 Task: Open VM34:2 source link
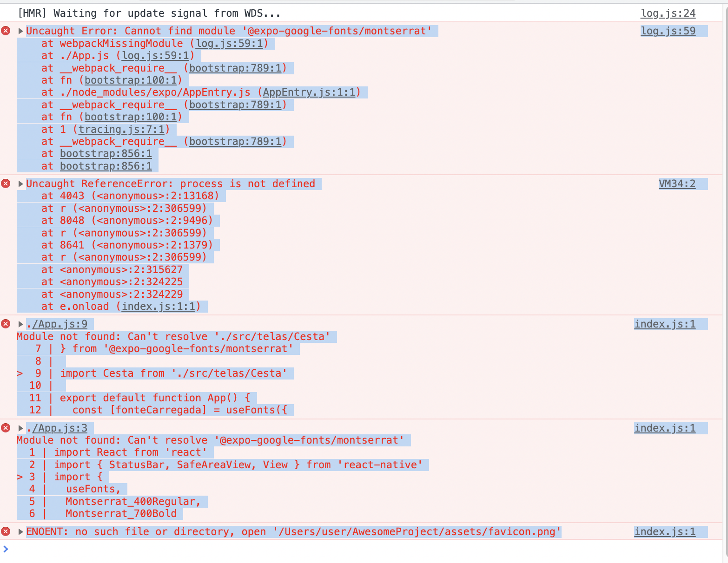(677, 184)
